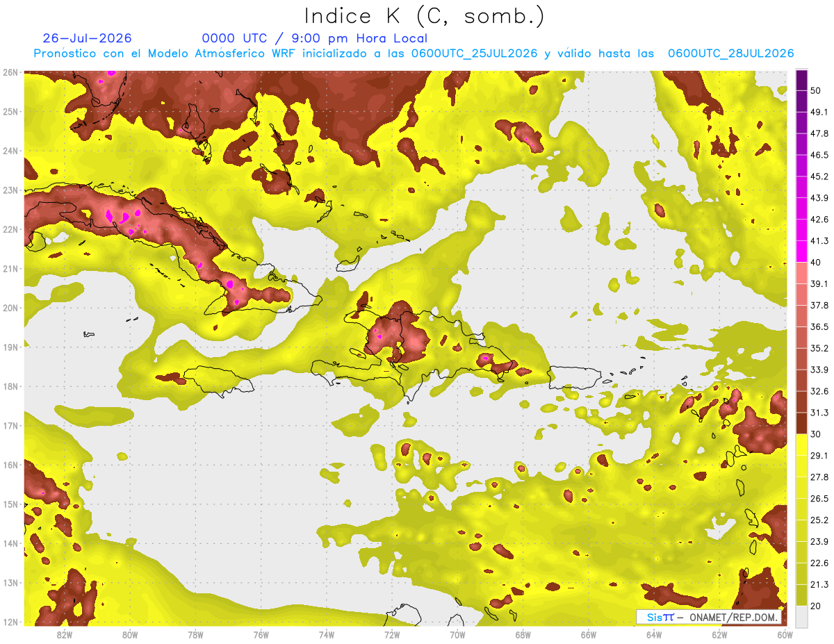Click the color bar value "49.1"
834x644 pixels.
pos(819,112)
